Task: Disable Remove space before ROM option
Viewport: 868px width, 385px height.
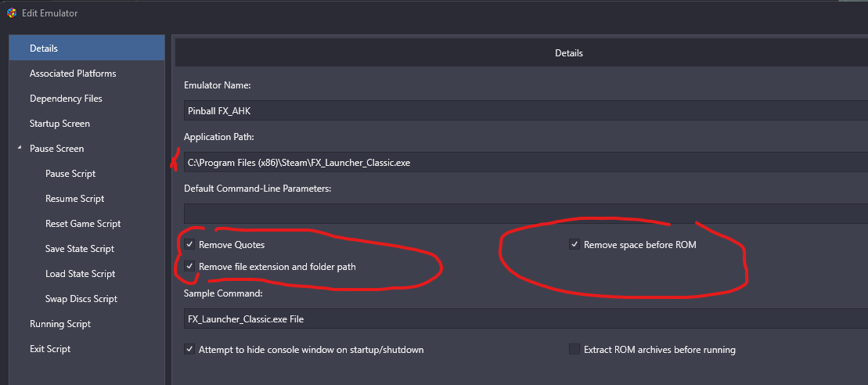Action: pyautogui.click(x=574, y=244)
